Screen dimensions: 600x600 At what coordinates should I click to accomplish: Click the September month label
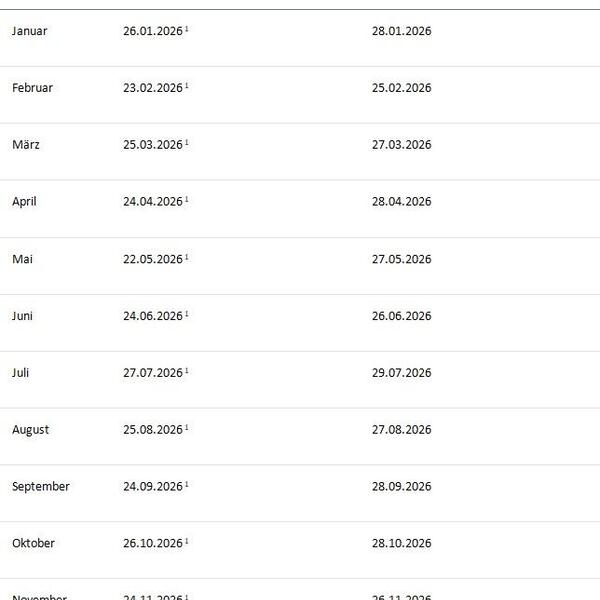41,487
